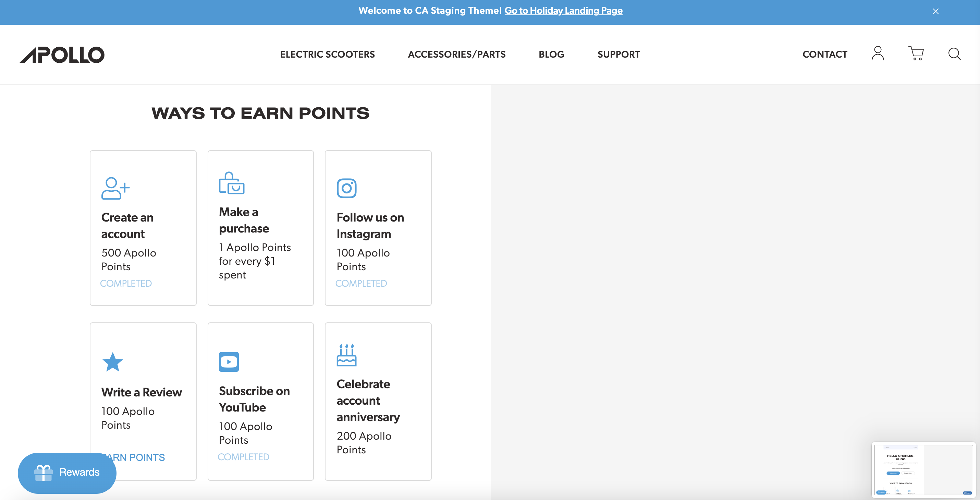Screen dimensions: 980x500
Task: Click Completed under Create an account
Action: [x=126, y=283]
